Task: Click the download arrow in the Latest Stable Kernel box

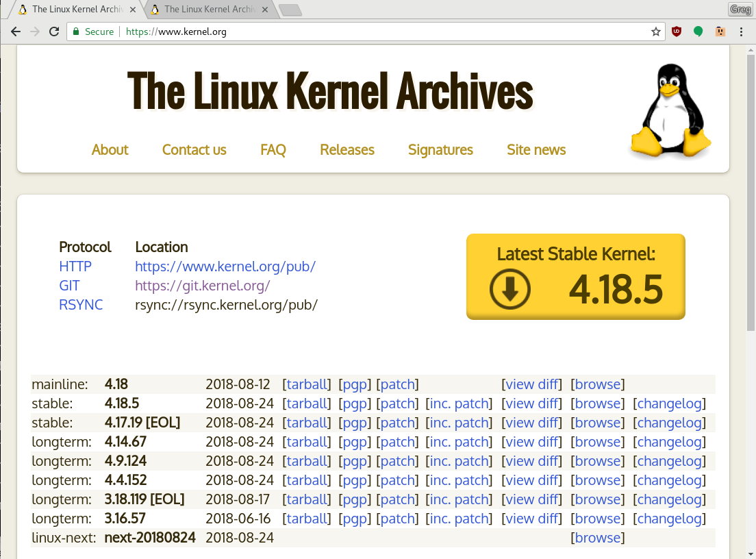Action: 509,289
